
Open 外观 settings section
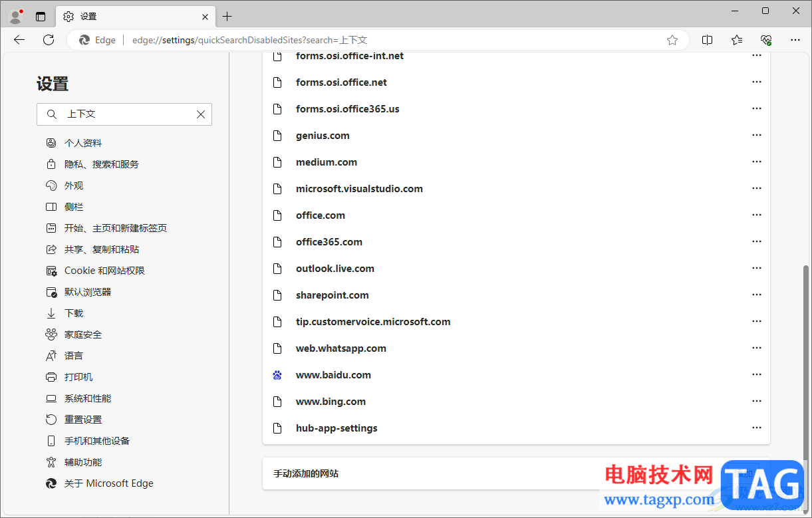(65, 186)
